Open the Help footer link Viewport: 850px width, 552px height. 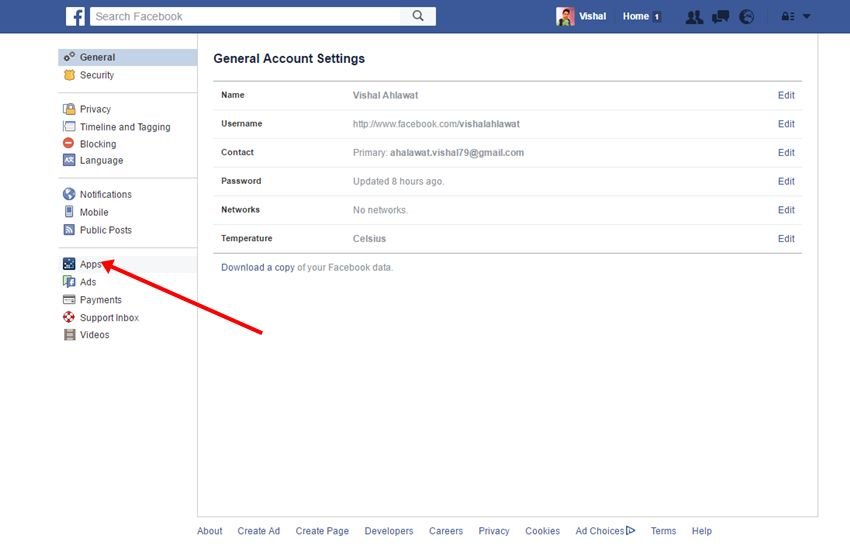701,531
